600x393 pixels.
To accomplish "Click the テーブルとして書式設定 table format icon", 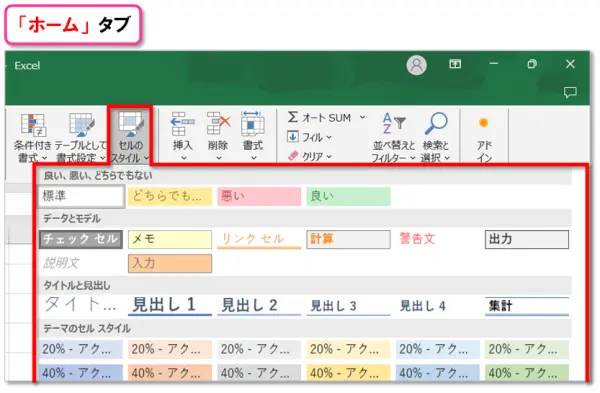I will pyautogui.click(x=82, y=125).
